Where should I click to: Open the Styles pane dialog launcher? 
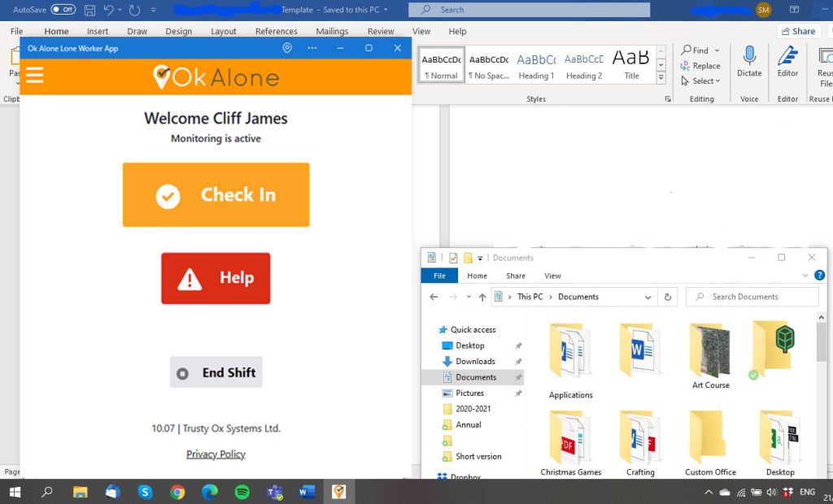[x=668, y=99]
